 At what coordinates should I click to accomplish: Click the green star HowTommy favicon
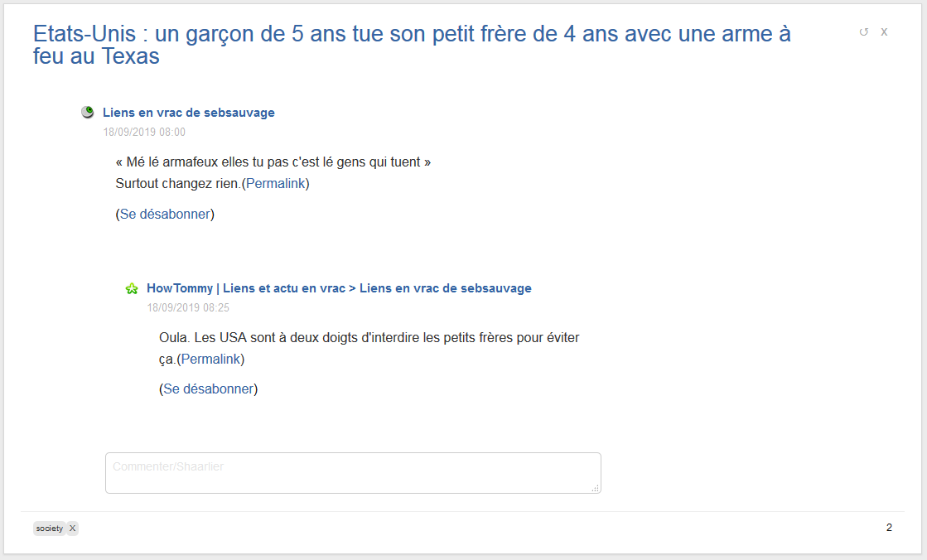click(132, 289)
